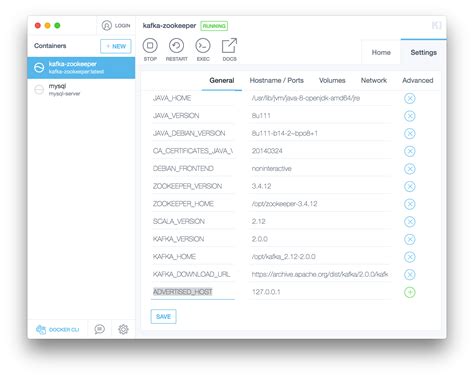The width and height of the screenshot is (474, 378).
Task: Edit the JAVA_VERSION value 8u111
Action: 320,116
